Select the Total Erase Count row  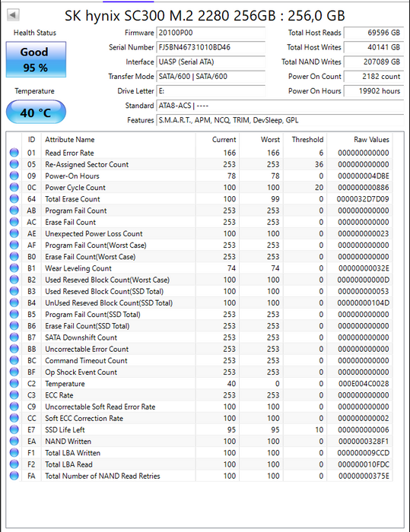[200, 199]
